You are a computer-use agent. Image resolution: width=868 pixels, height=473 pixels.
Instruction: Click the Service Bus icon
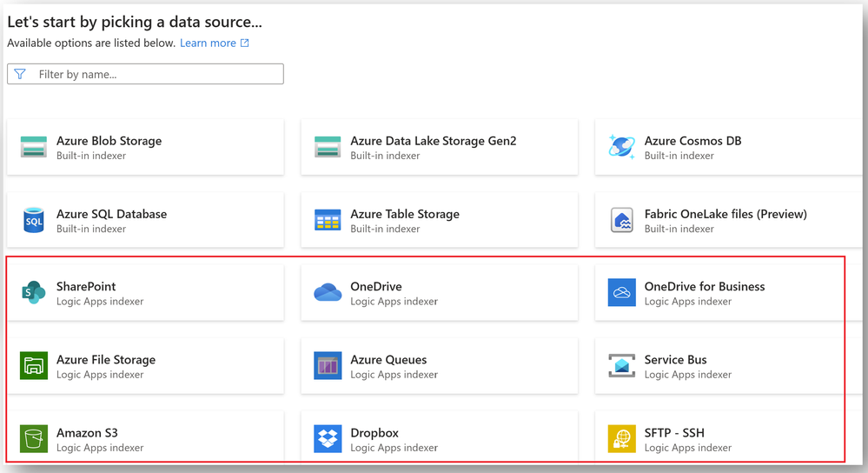coord(621,365)
